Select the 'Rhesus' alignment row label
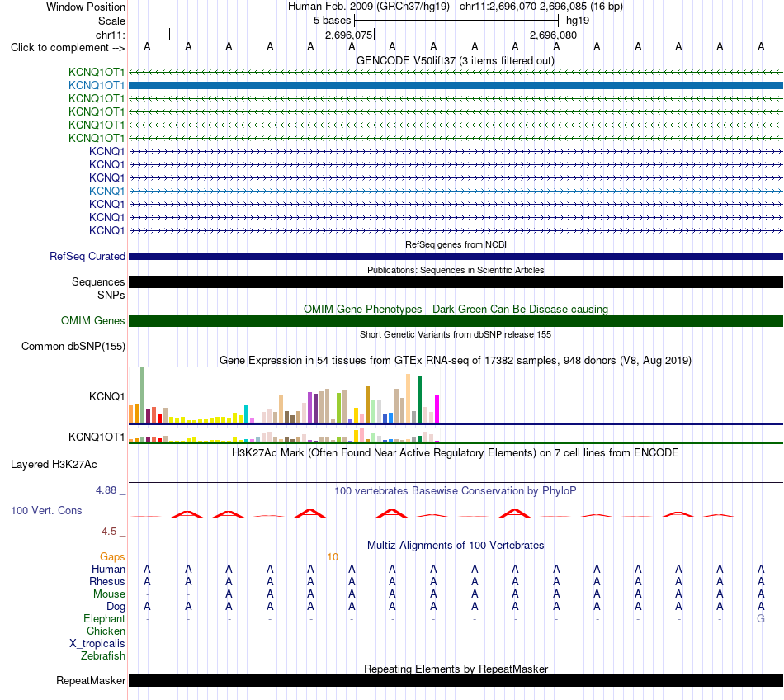Viewport: 784px width, 700px height. [x=107, y=582]
